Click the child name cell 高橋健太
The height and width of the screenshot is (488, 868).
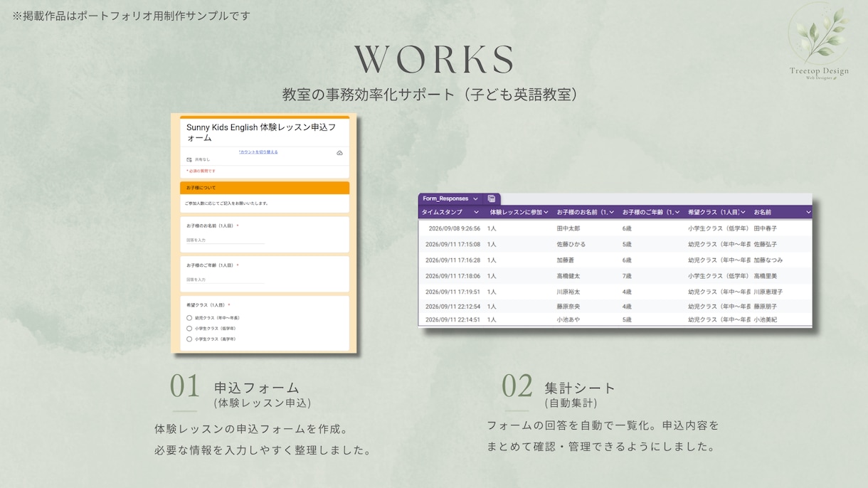(568, 276)
